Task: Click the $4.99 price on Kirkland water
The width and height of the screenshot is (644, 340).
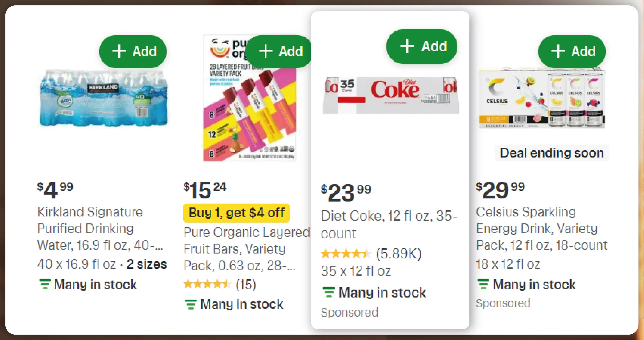Action: (55, 190)
